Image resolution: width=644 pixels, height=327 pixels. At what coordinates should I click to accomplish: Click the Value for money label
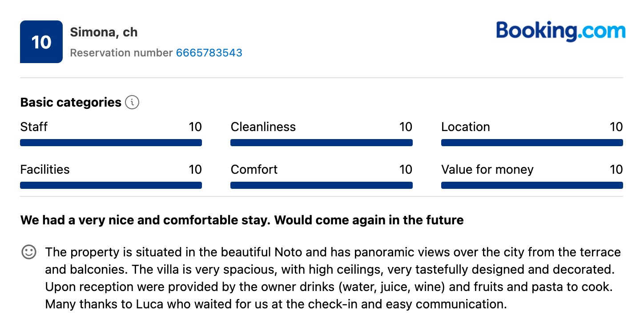click(x=487, y=170)
